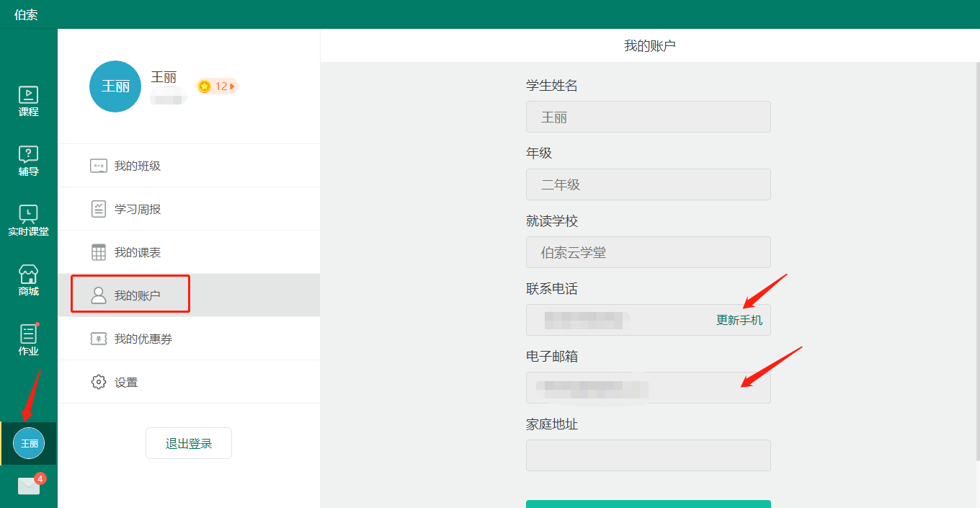The image size is (980, 508).
Task: Click the 王丽 avatar in the bottom sidebar
Action: coord(27,443)
